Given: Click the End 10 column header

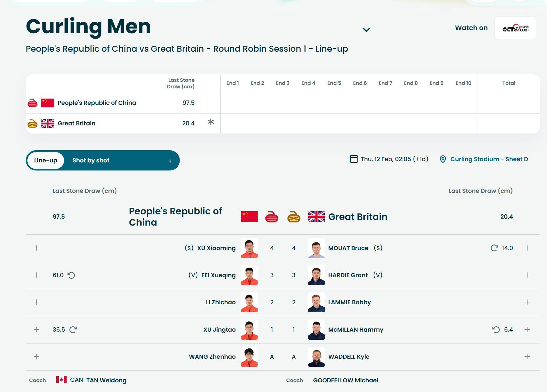Looking at the screenshot, I should [x=463, y=83].
